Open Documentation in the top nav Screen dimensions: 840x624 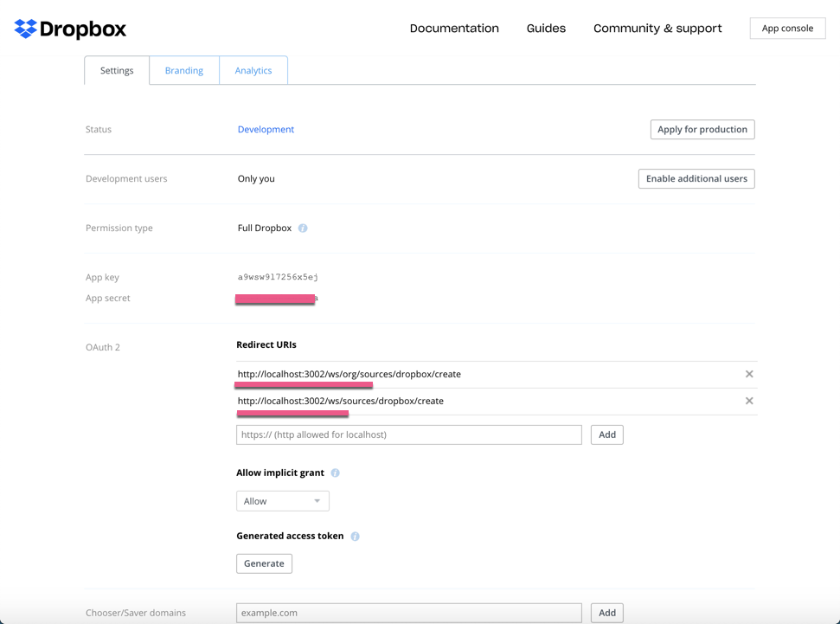tap(454, 29)
